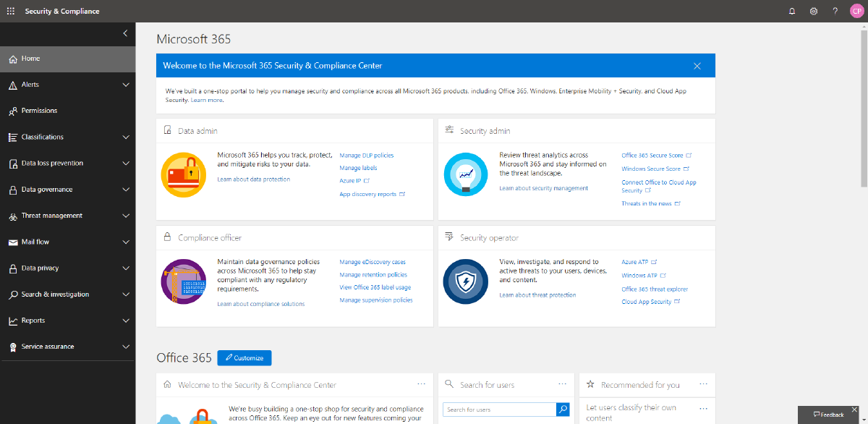
Task: Open the notifications bell icon
Action: (791, 11)
